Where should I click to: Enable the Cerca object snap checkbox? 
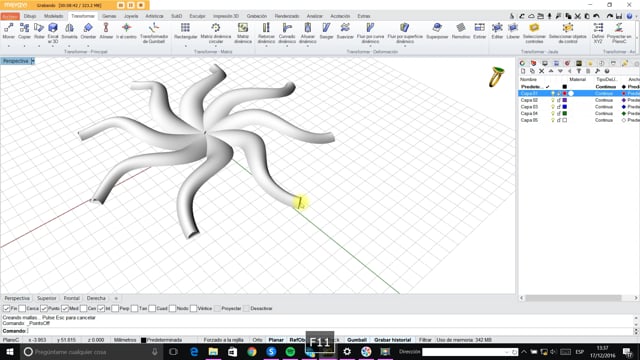(22, 309)
